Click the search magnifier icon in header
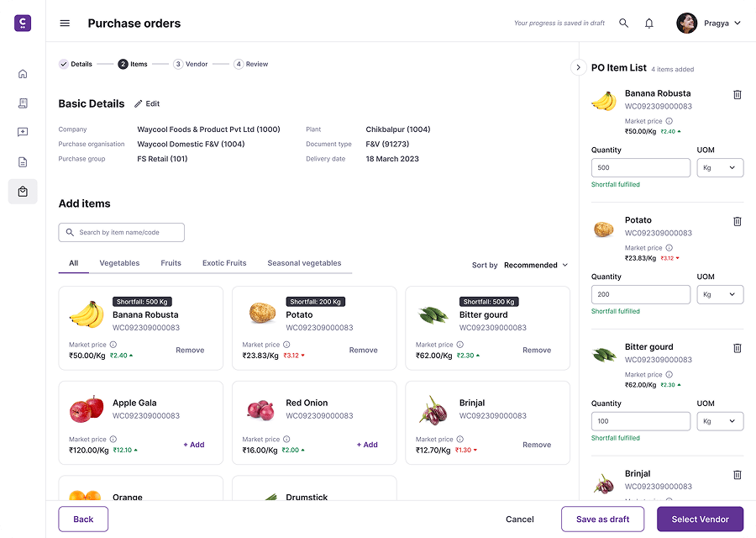 (624, 24)
